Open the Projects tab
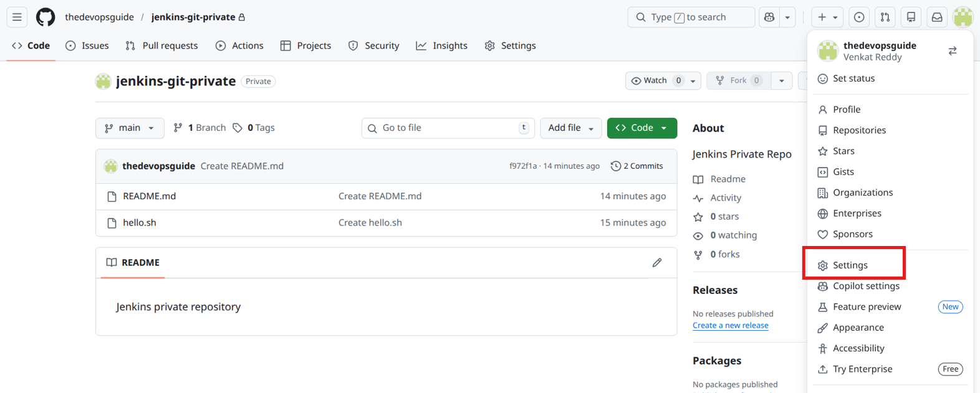The width and height of the screenshot is (980, 393). (x=306, y=45)
